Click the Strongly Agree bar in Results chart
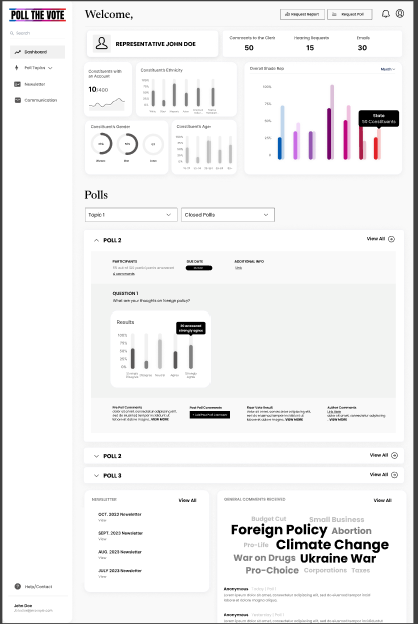The width and height of the screenshot is (418, 624). coord(191,357)
